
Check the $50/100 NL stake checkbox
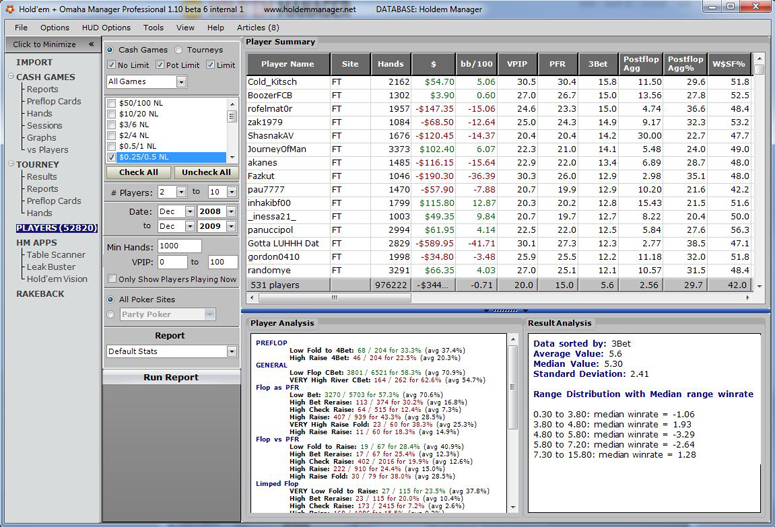pos(112,103)
